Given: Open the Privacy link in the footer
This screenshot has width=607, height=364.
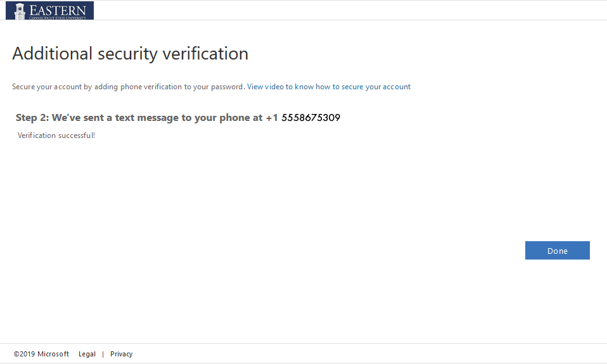Looking at the screenshot, I should pos(121,354).
